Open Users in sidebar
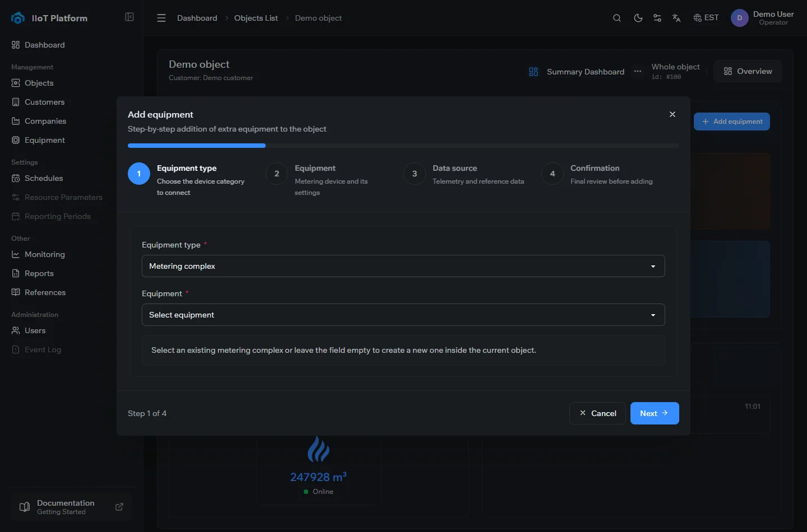Viewport: 807px width, 532px height. (x=35, y=330)
